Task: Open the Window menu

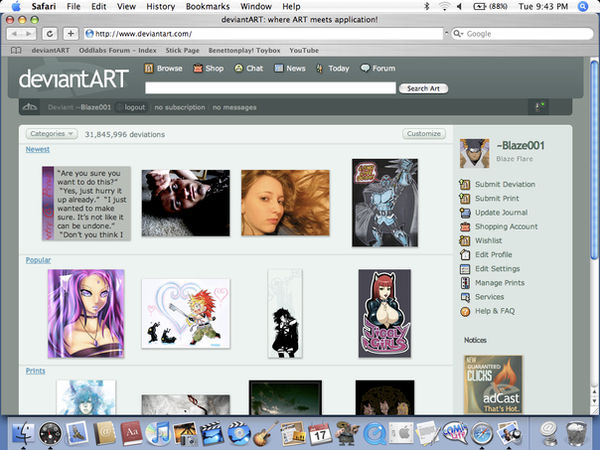Action: (x=256, y=7)
